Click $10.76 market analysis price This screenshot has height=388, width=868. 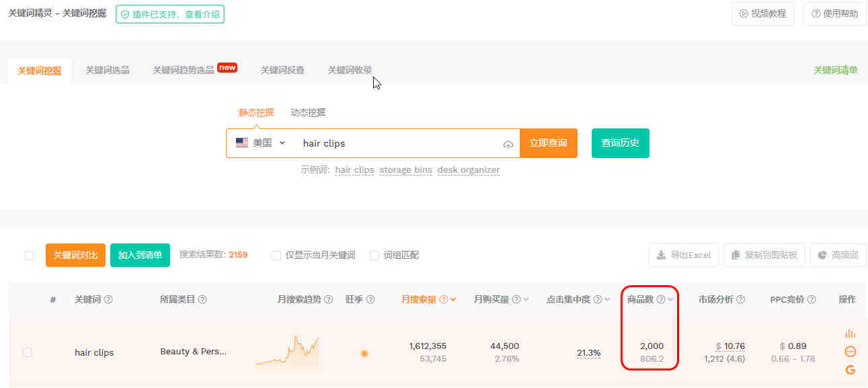click(730, 346)
